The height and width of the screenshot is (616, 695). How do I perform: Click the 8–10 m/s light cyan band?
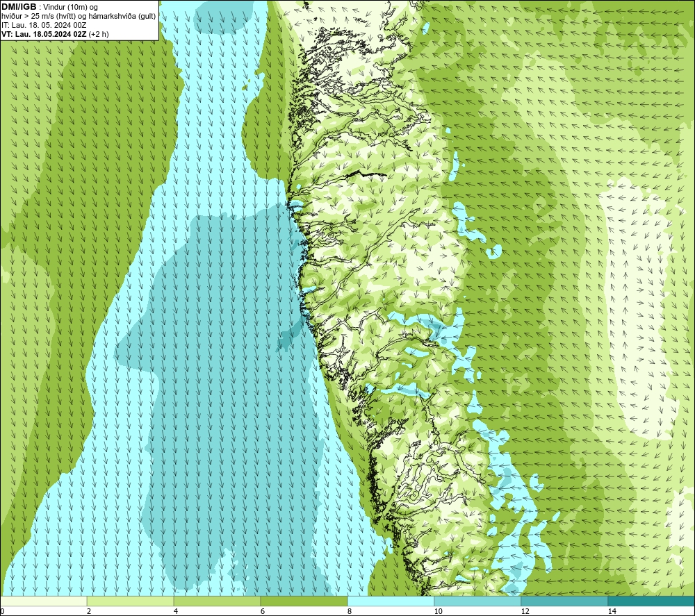click(x=391, y=601)
